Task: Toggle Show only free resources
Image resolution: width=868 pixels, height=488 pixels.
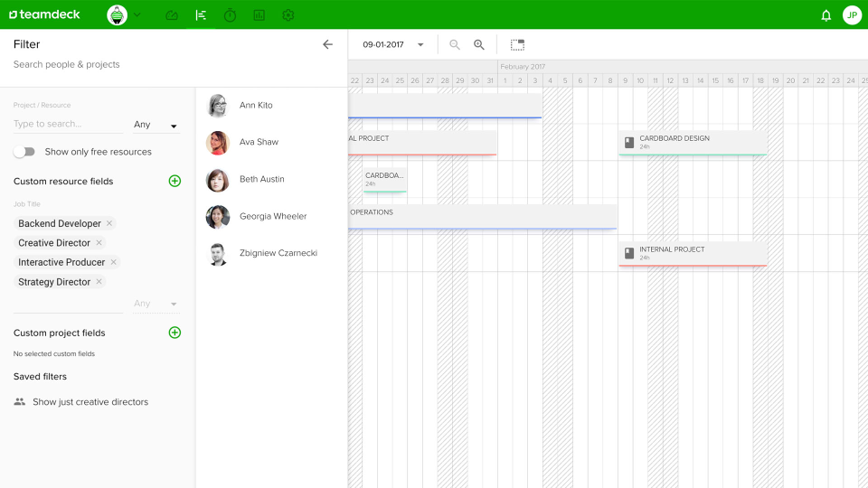Action: (x=24, y=152)
